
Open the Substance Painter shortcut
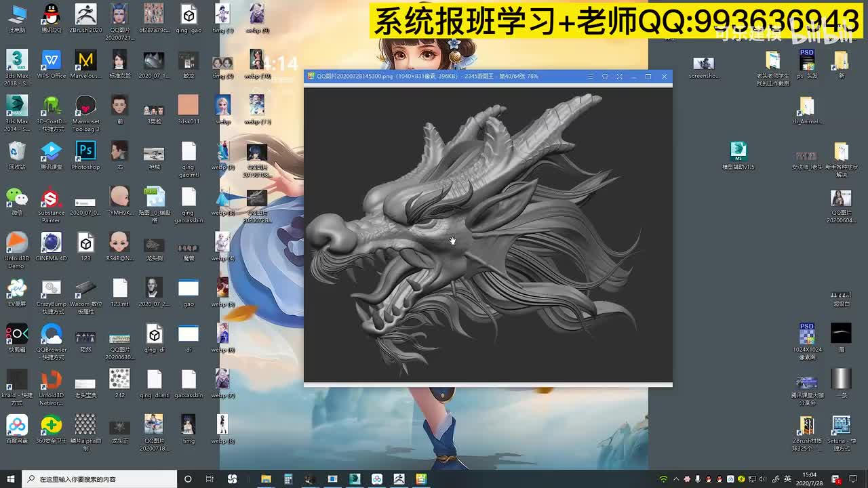(51, 205)
